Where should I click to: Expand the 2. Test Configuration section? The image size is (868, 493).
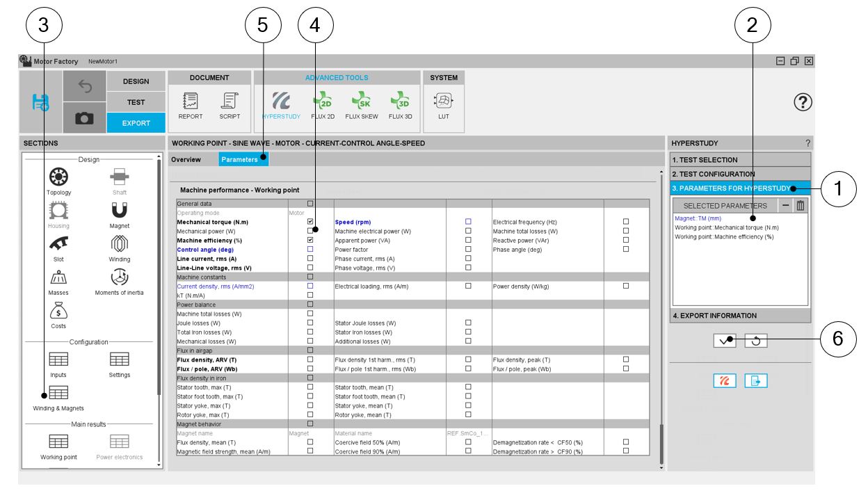pos(740,175)
